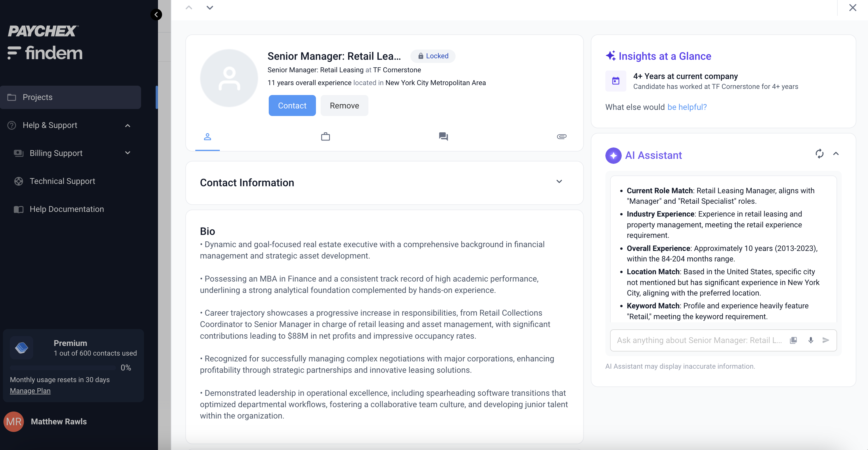Click the blue Contact button
This screenshot has width=868, height=450.
click(x=292, y=106)
